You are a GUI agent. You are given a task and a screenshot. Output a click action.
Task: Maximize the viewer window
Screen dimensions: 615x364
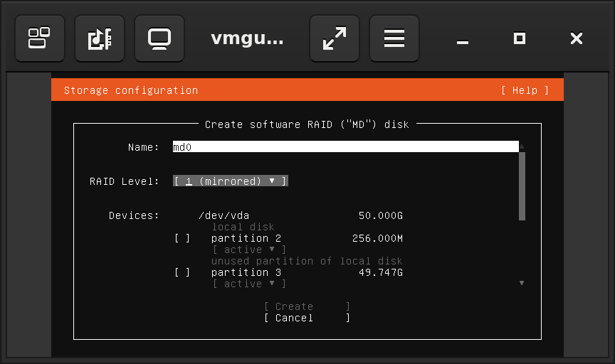520,38
